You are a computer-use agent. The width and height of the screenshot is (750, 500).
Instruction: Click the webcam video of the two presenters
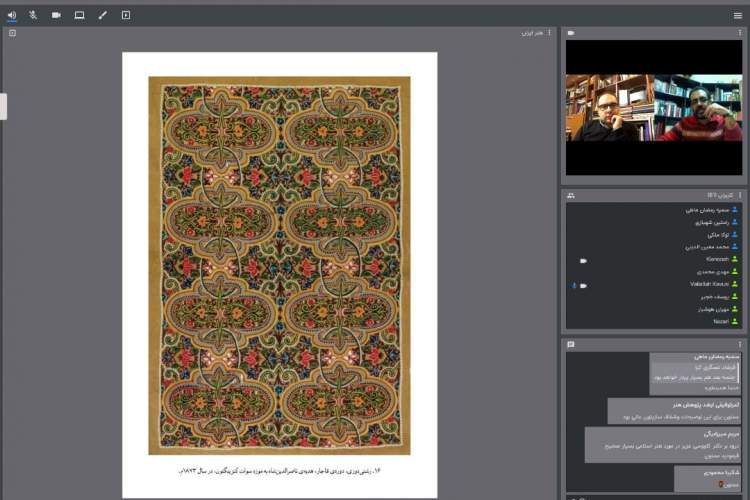654,108
